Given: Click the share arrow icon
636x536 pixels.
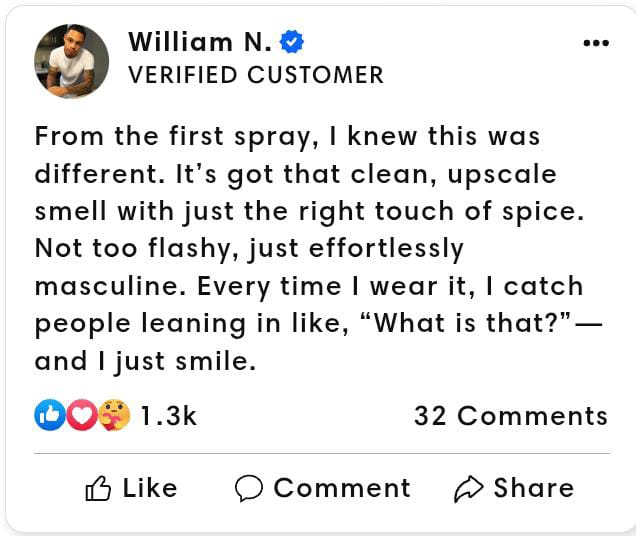Looking at the screenshot, I should click(x=468, y=488).
